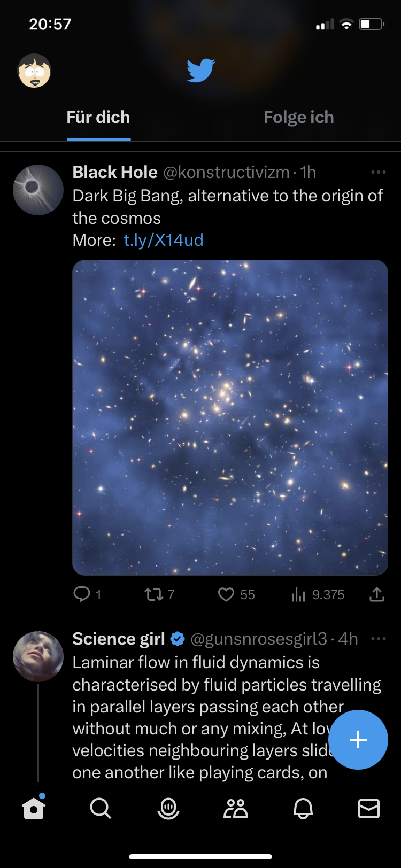The image size is (401, 868).
Task: Open Black Hole's profile picture
Action: [38, 190]
